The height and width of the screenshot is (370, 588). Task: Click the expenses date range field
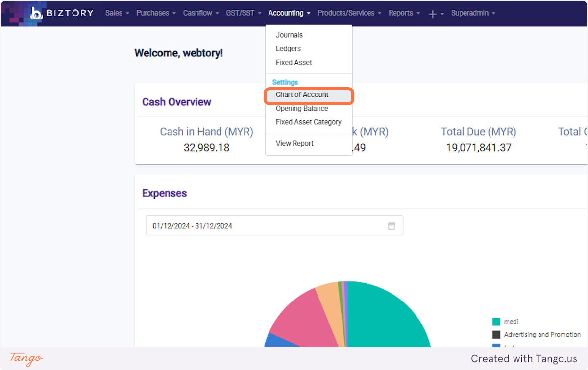point(274,226)
